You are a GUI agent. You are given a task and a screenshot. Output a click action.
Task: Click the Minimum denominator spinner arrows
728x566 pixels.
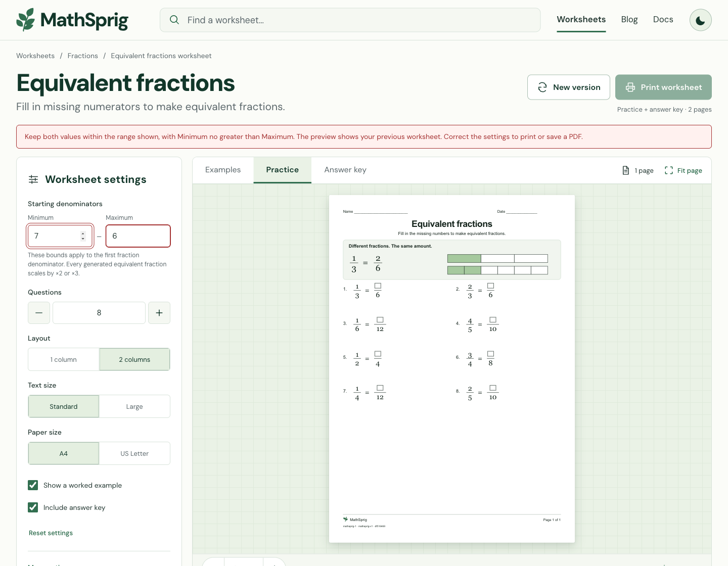83,236
